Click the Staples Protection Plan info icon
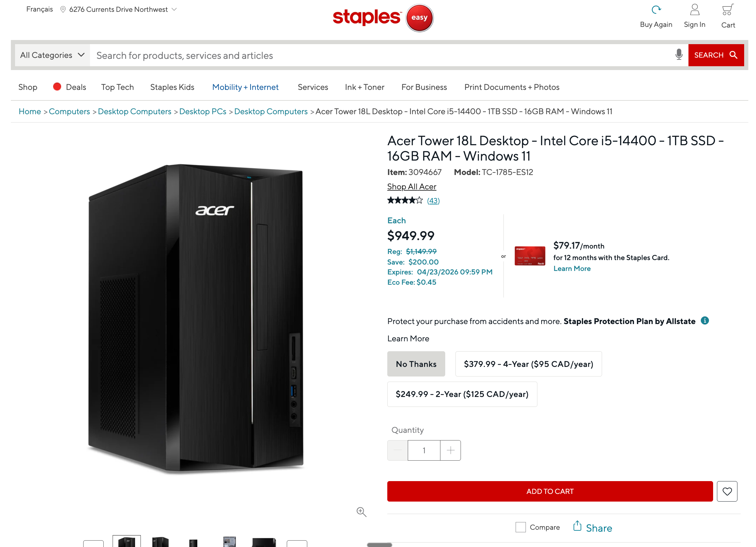Image resolution: width=756 pixels, height=547 pixels. tap(705, 321)
